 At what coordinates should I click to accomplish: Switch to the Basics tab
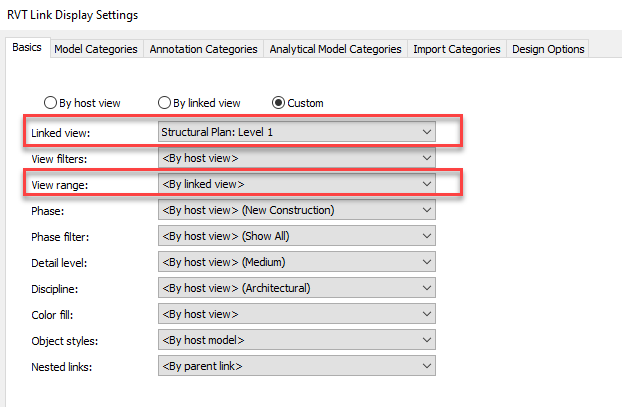coord(27,48)
